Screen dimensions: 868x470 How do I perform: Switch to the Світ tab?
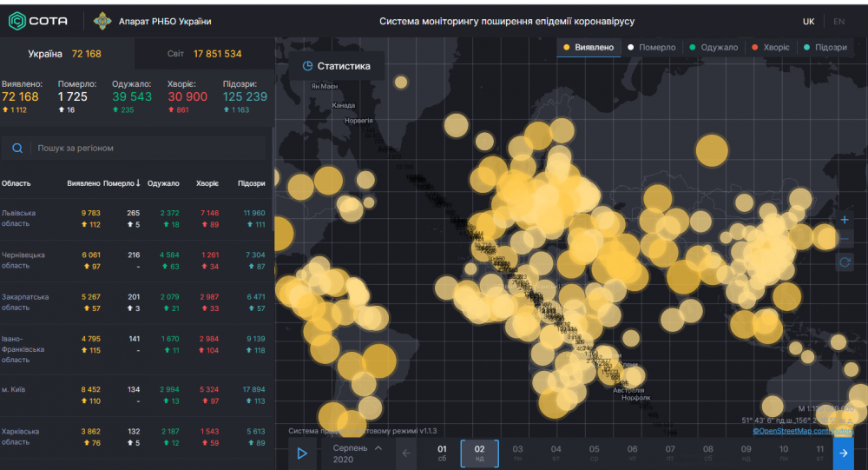(205, 54)
